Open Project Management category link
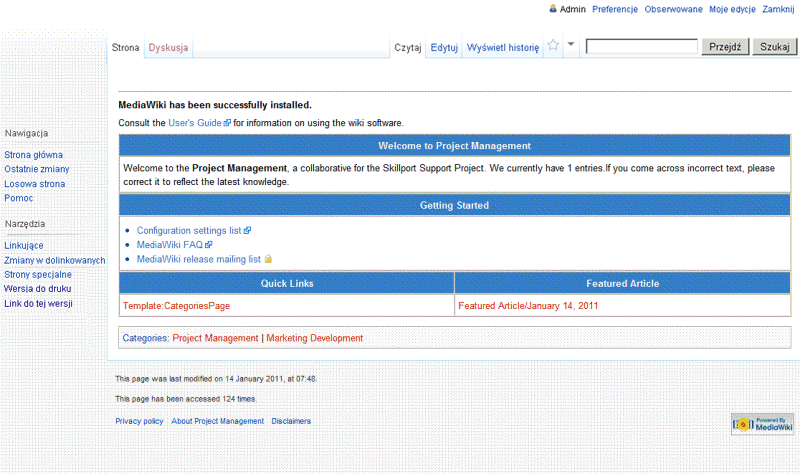This screenshot has width=800, height=474. pyautogui.click(x=215, y=338)
